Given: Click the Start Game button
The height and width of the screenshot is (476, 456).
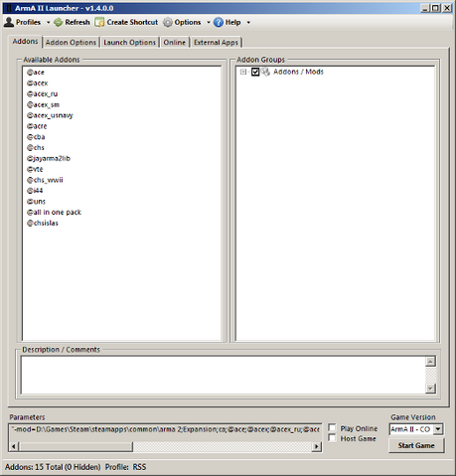Looking at the screenshot, I should pyautogui.click(x=416, y=445).
